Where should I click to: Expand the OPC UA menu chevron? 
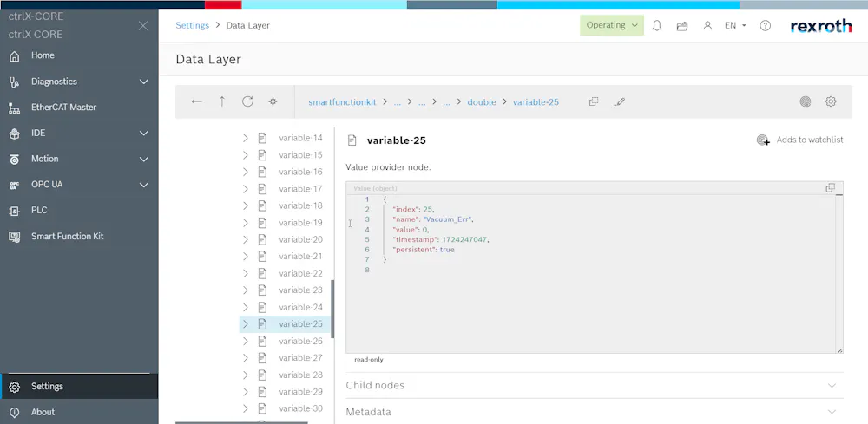[x=144, y=185]
